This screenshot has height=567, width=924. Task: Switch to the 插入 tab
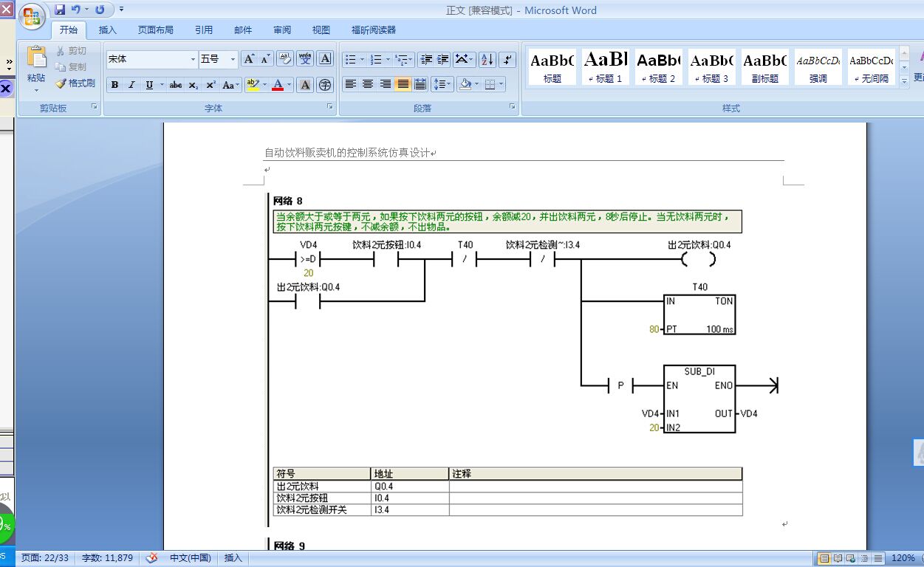point(108,30)
